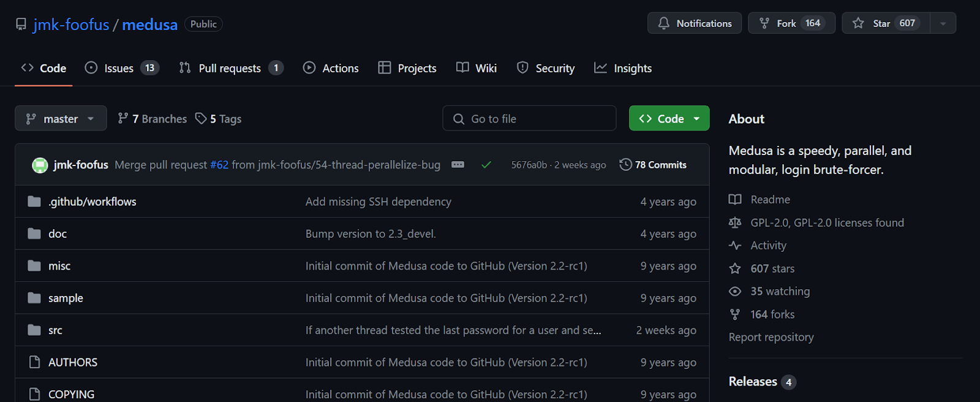Image resolution: width=980 pixels, height=402 pixels.
Task: Expand commit message with the ellipsis icon
Action: (458, 165)
